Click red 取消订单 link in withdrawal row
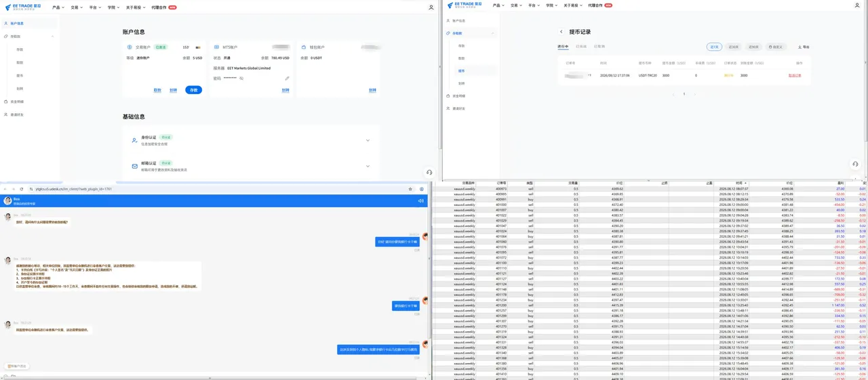This screenshot has width=868, height=380. (795, 76)
